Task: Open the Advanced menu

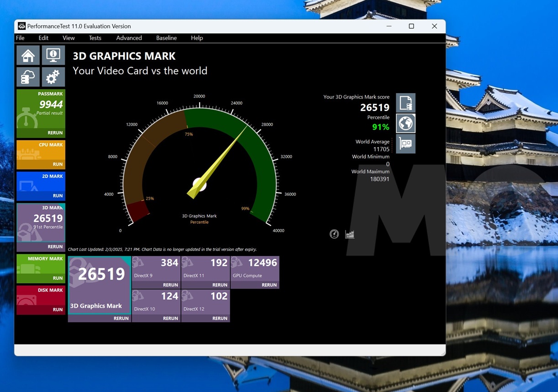Action: click(x=129, y=38)
